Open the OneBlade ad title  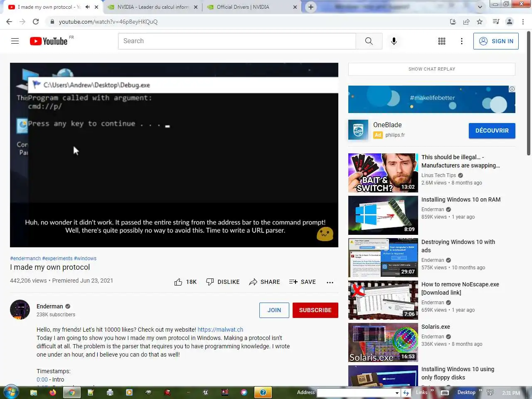click(387, 125)
